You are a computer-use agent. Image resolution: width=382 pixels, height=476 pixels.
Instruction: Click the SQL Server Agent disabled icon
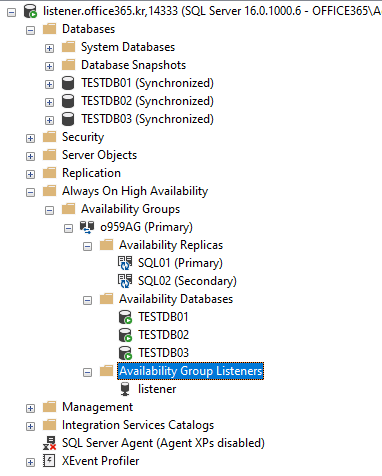point(49,443)
